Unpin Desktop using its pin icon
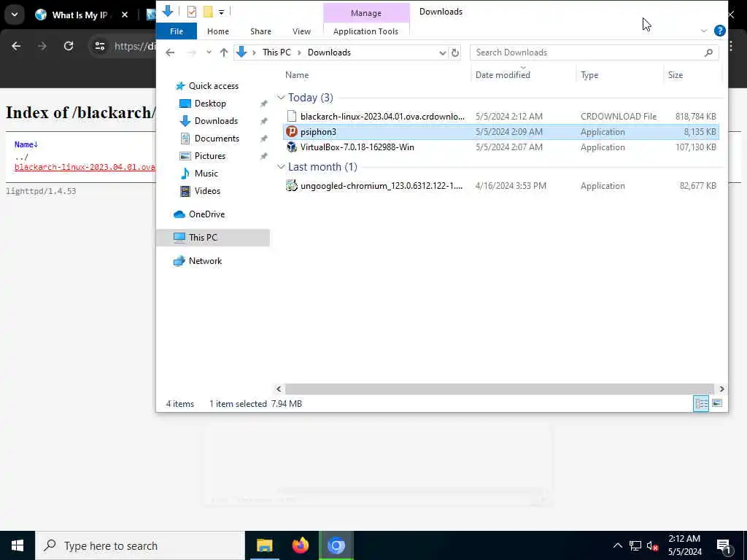The image size is (747, 560). coord(263,104)
